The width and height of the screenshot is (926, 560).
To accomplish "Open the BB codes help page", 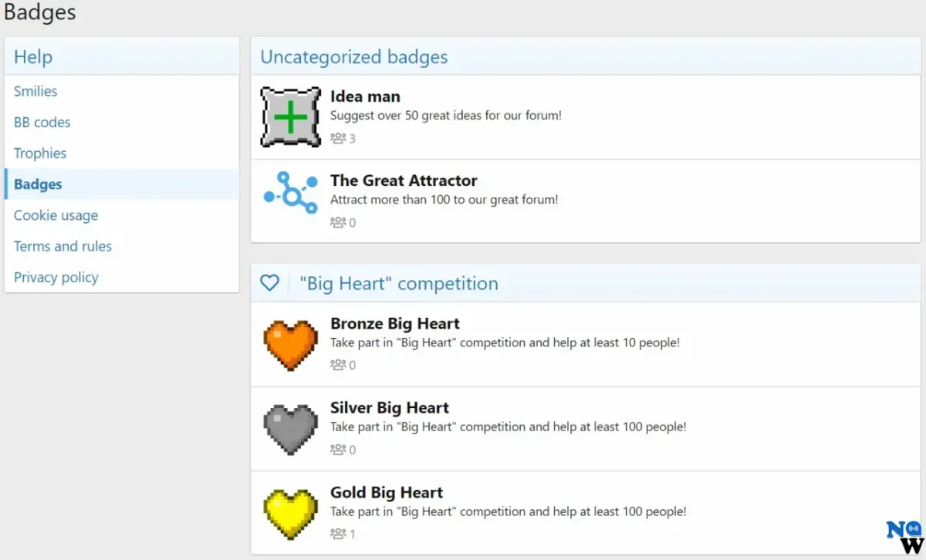I will tap(42, 122).
